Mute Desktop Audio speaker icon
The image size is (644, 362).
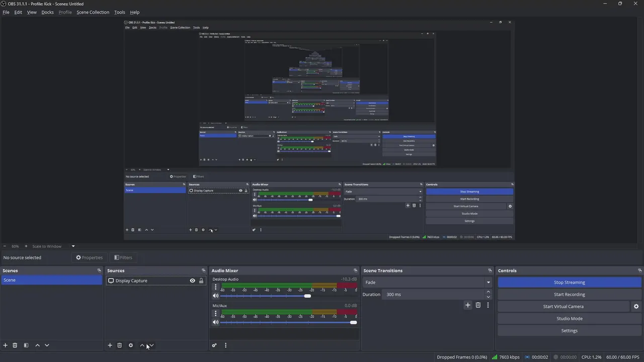[x=216, y=296]
